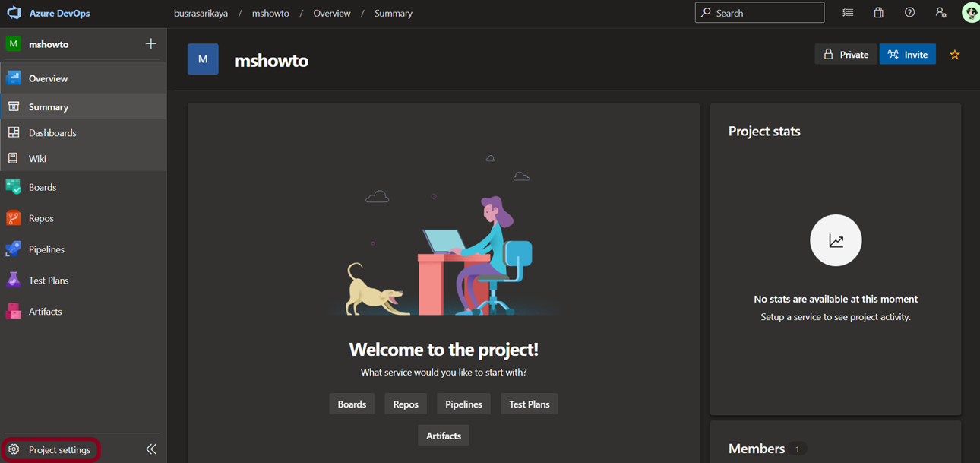Go to Summary in breadcrumb
980x463 pixels.
click(394, 13)
